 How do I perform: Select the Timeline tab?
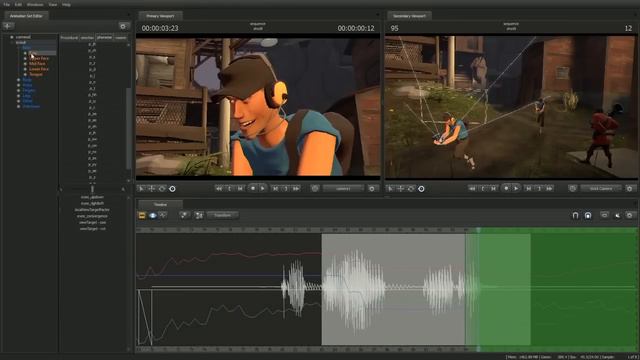tap(160, 204)
